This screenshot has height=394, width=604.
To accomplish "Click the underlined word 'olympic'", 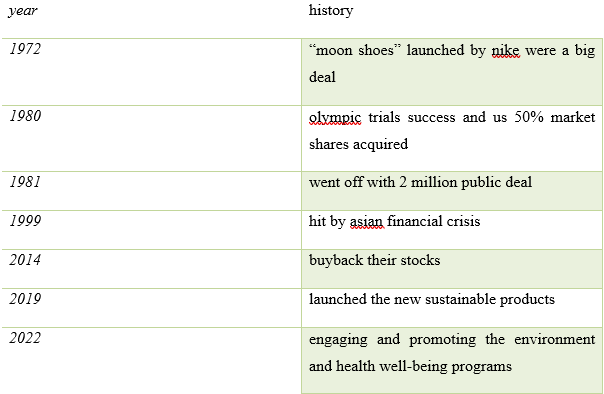I will [x=335, y=117].
